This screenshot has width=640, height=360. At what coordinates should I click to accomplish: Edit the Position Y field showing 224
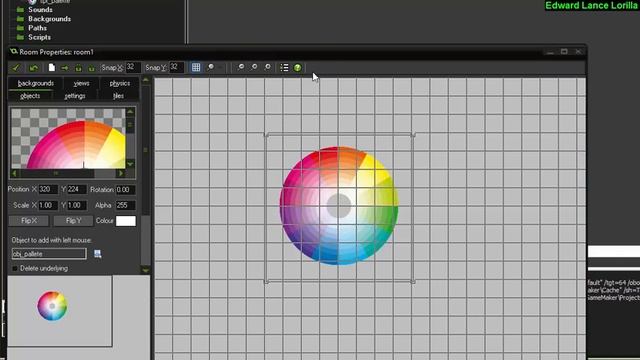pyautogui.click(x=77, y=189)
